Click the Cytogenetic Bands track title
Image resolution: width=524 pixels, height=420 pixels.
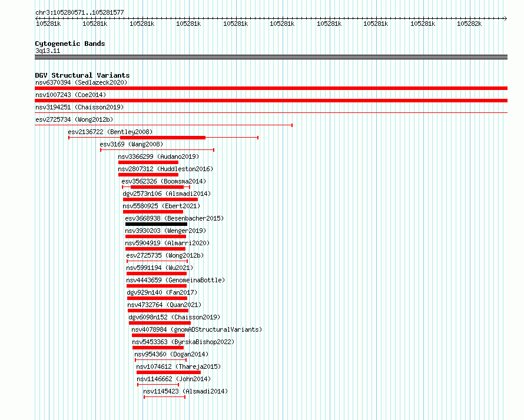pos(70,44)
